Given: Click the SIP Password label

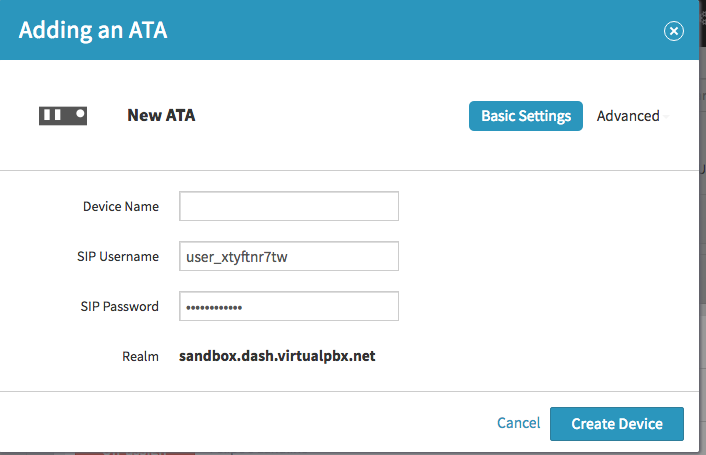Looking at the screenshot, I should click(119, 306).
